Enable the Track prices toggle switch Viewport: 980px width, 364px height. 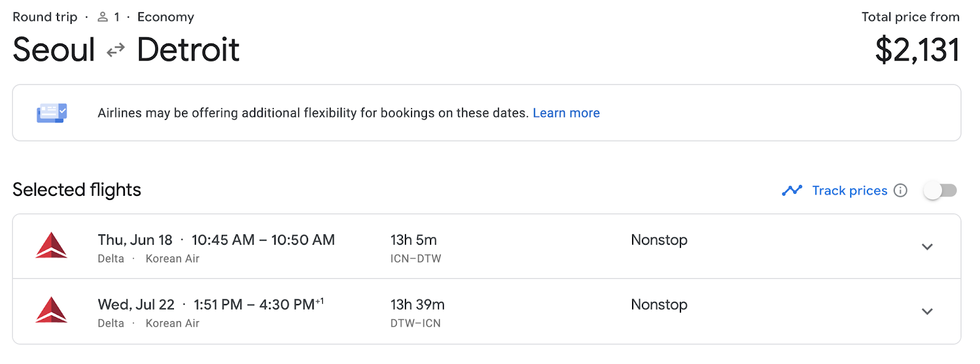point(940,190)
